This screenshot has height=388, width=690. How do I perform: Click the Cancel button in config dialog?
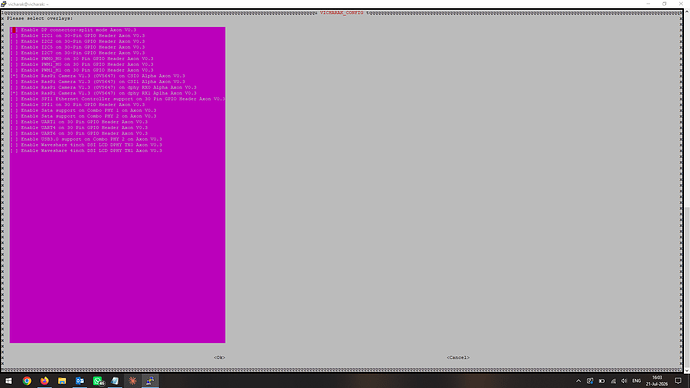coord(458,358)
